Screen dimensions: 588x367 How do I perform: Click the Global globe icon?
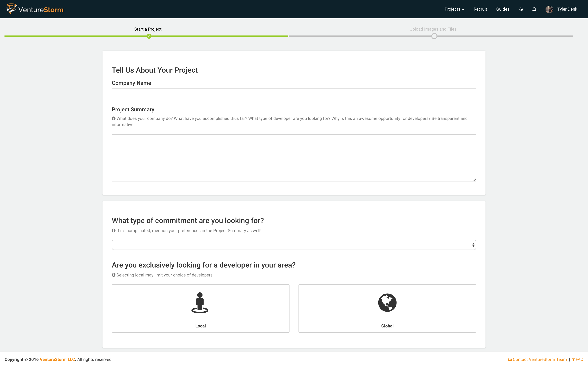(x=387, y=303)
